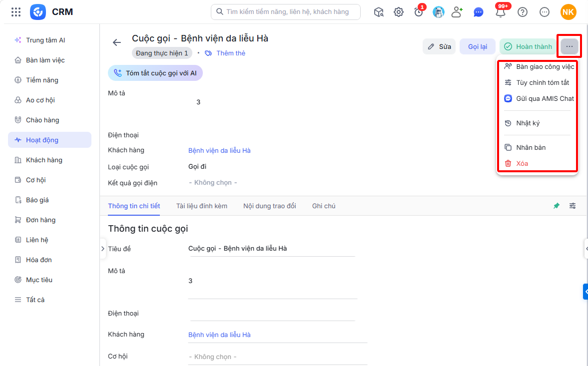Open settings gear in top bar

click(399, 12)
